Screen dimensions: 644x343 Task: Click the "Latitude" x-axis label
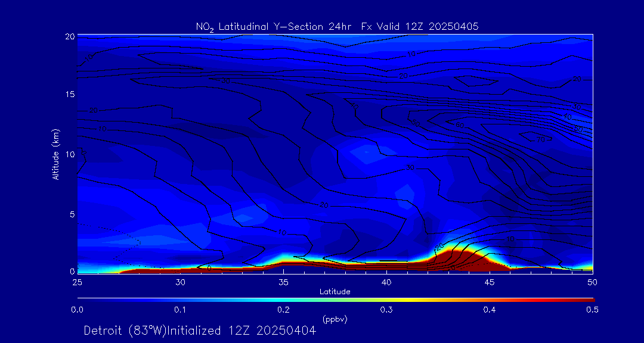click(335, 292)
